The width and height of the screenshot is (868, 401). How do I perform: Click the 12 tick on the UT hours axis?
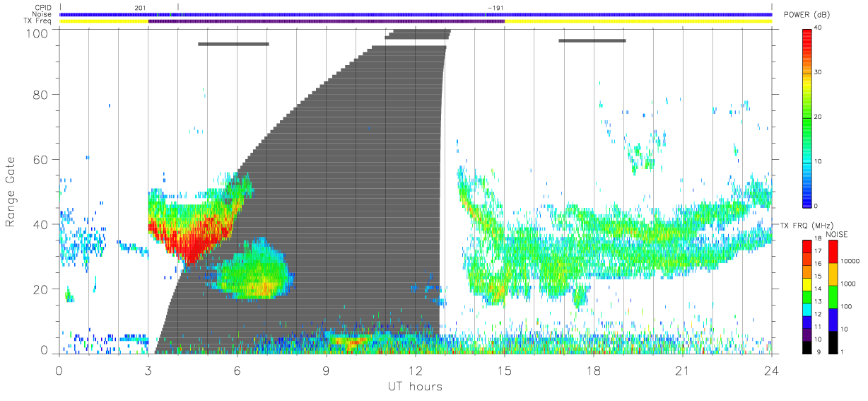point(415,370)
